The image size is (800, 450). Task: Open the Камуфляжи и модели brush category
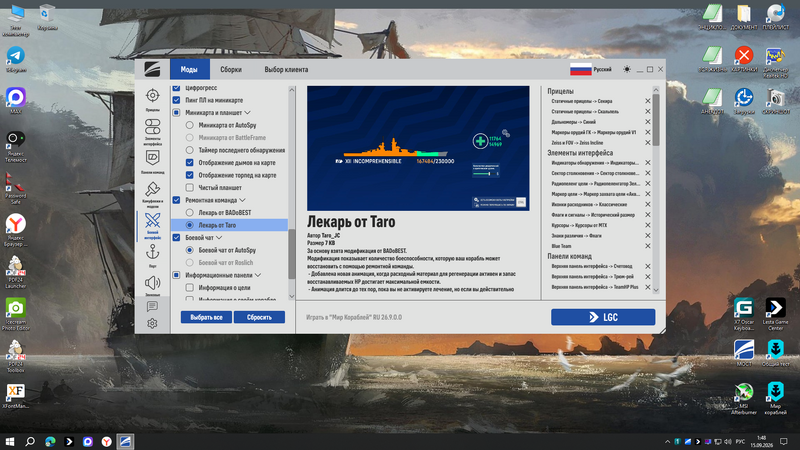tap(153, 189)
